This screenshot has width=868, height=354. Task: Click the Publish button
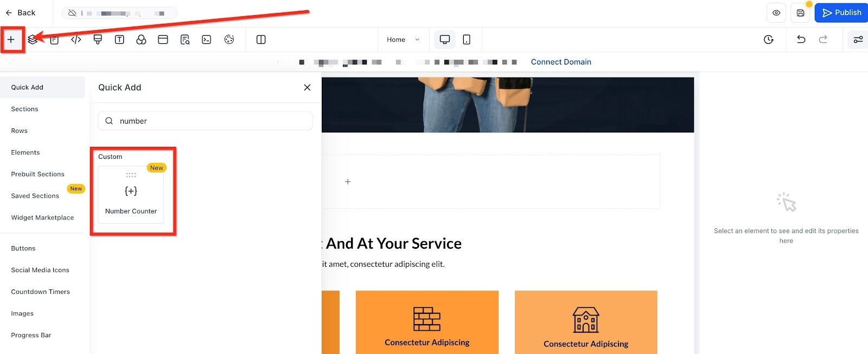[841, 13]
